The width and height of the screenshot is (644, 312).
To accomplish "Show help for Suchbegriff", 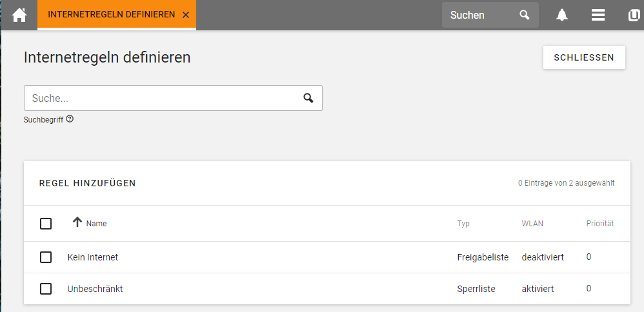I will coord(70,119).
